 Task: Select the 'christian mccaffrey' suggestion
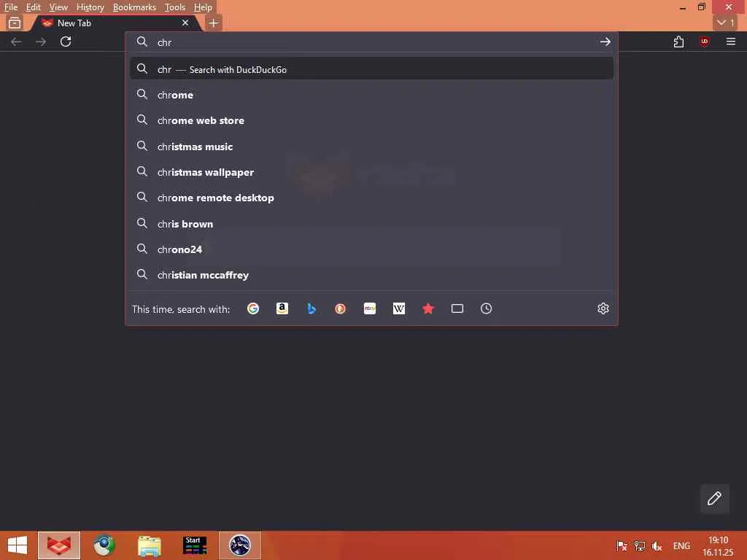[371, 275]
